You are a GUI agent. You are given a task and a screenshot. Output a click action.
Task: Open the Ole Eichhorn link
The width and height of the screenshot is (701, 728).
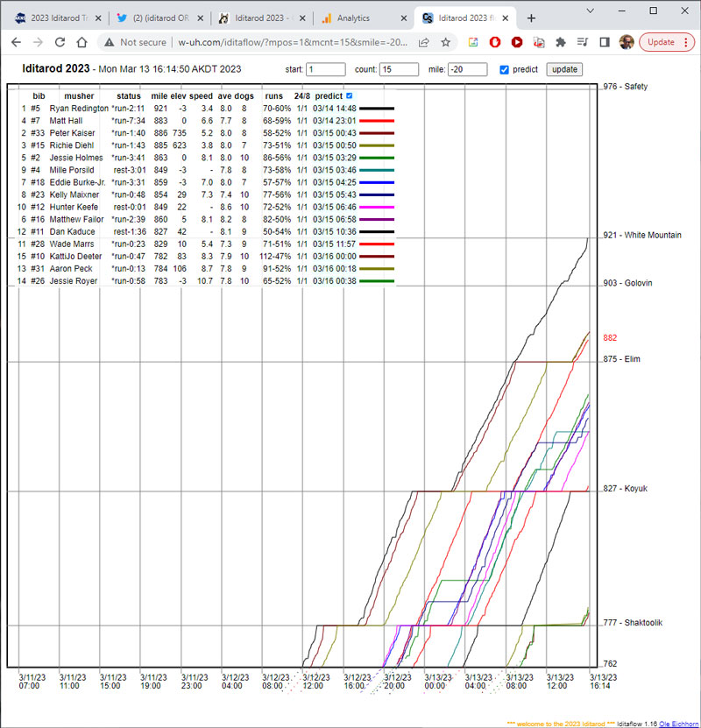(x=678, y=724)
